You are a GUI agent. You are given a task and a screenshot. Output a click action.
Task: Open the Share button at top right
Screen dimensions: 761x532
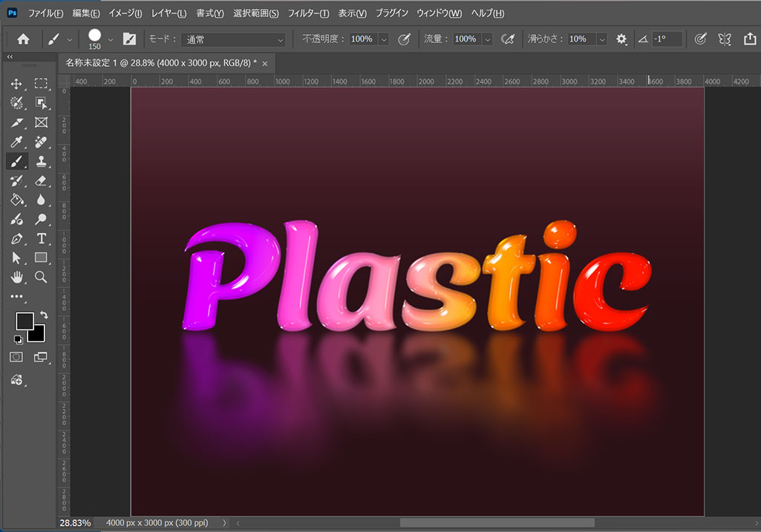(x=749, y=39)
